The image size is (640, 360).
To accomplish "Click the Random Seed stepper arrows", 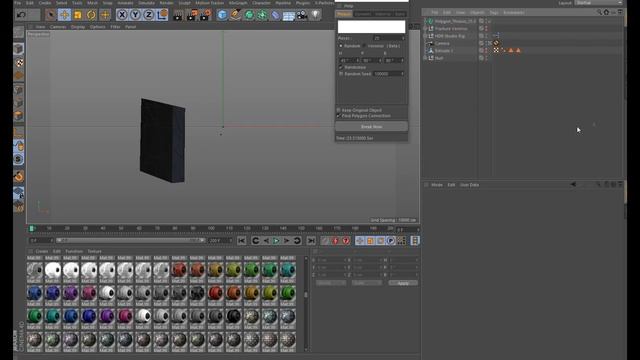I will (402, 74).
